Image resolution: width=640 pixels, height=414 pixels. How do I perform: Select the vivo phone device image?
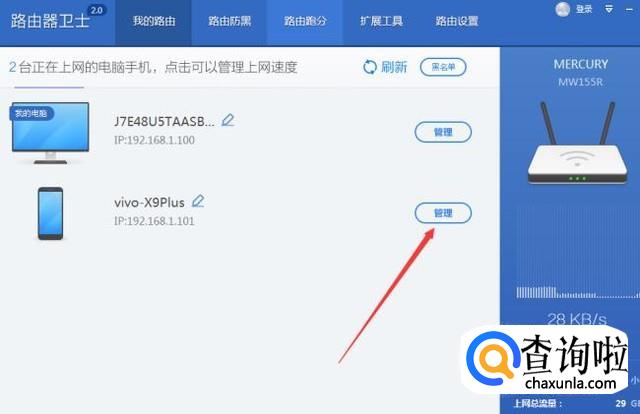(50, 213)
